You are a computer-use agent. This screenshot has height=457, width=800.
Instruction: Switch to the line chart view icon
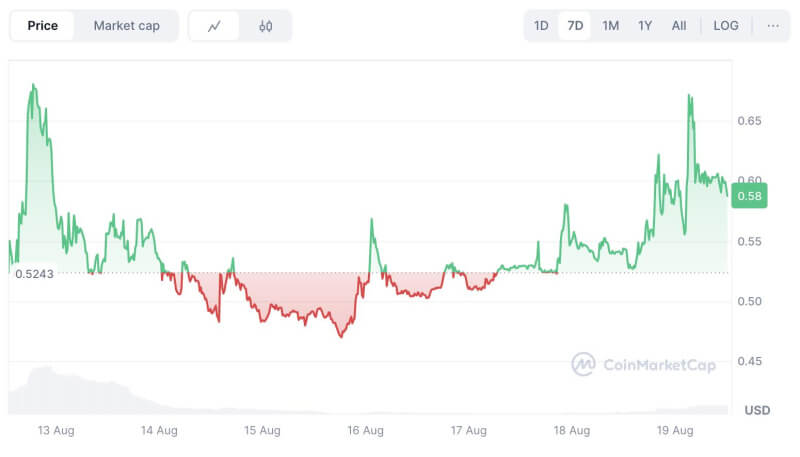pyautogui.click(x=214, y=26)
